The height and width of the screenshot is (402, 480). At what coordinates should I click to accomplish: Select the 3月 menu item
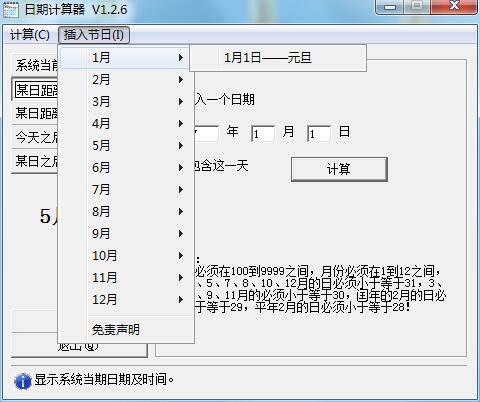[126, 102]
